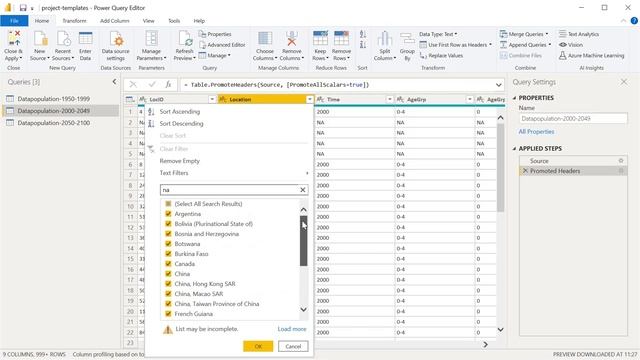The image size is (640, 360).
Task: Cancel the formula edit with the X icon
Action: pos(133,84)
